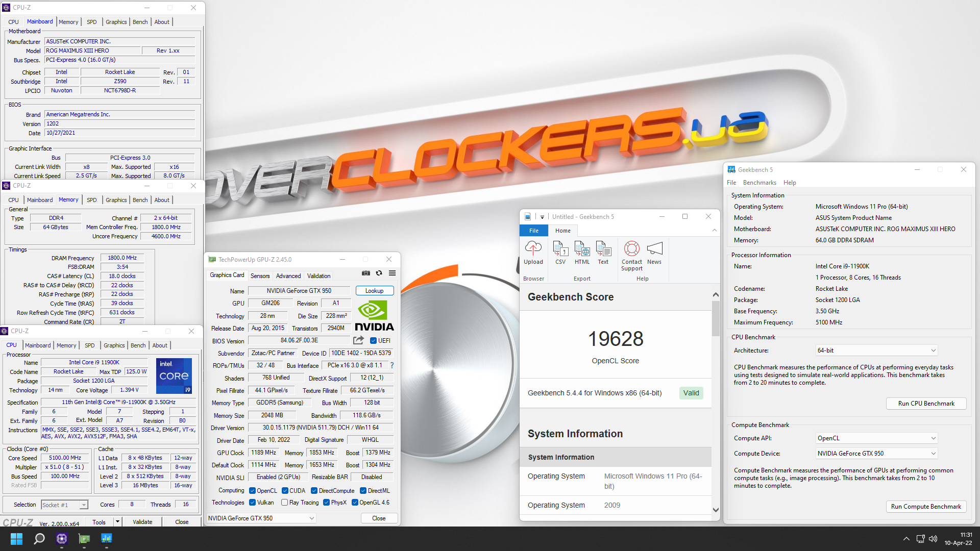Click the Valid badge in Geekbench results
Viewport: 980px width, 551px height.
coord(691,393)
